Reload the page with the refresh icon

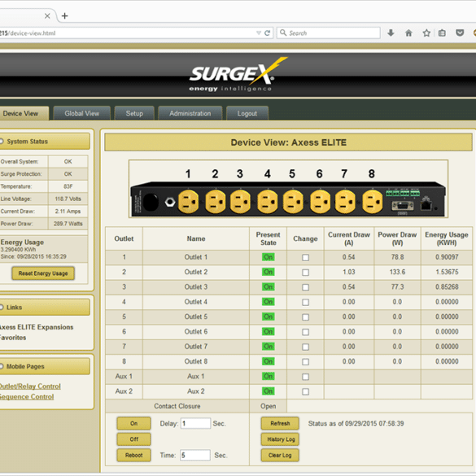[x=268, y=33]
